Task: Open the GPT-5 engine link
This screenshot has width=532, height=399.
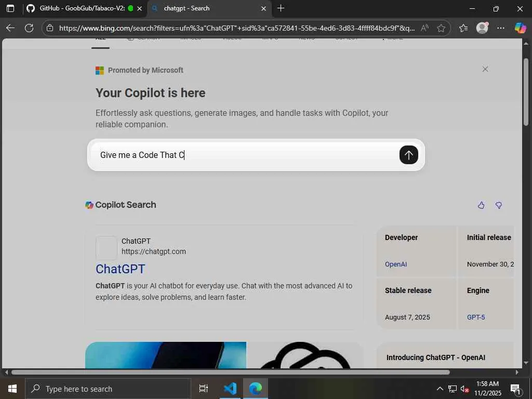Action: tap(476, 317)
